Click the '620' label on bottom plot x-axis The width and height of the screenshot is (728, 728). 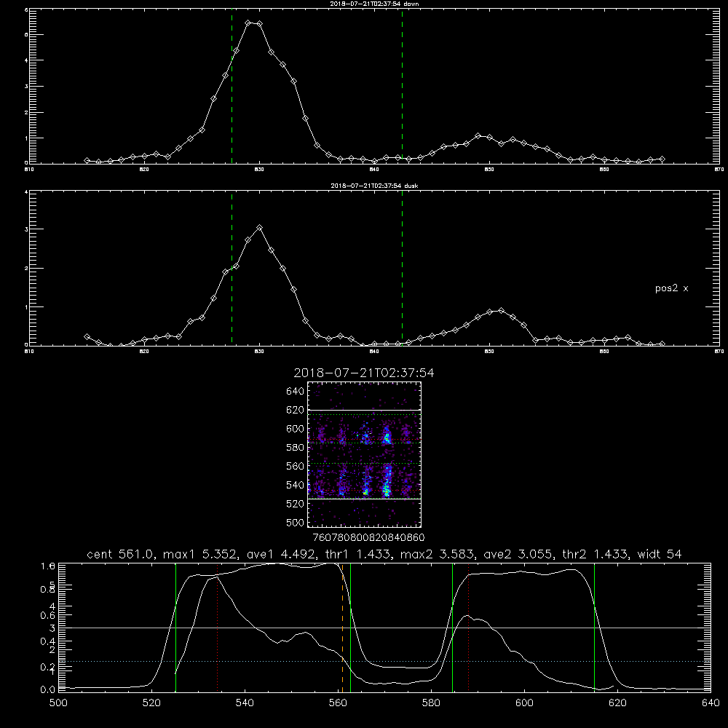[617, 703]
